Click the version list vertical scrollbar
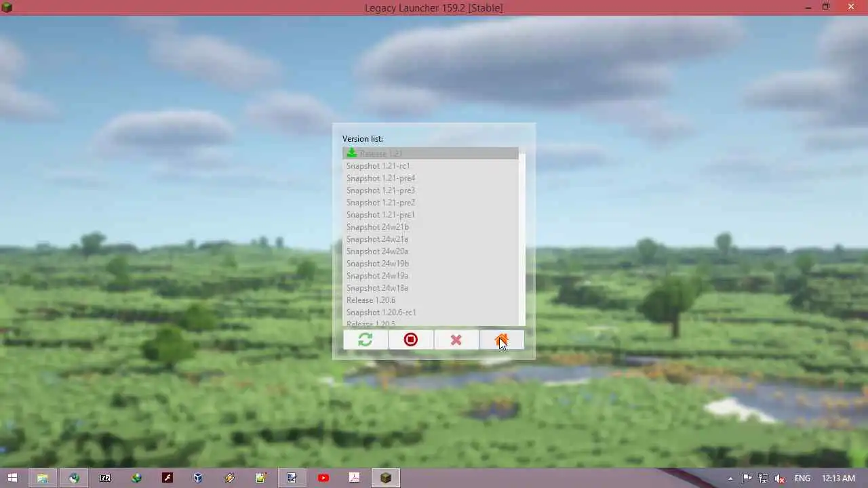The image size is (868, 488). [x=522, y=237]
